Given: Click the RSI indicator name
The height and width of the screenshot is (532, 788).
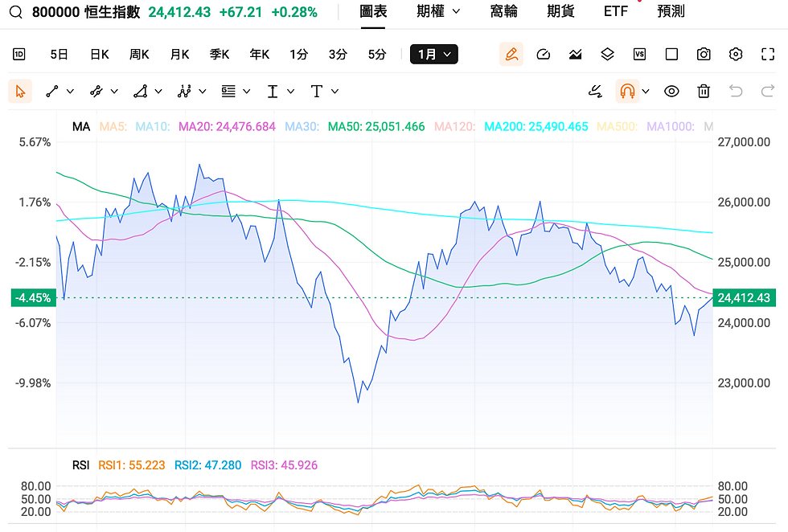Looking at the screenshot, I should tap(81, 465).
